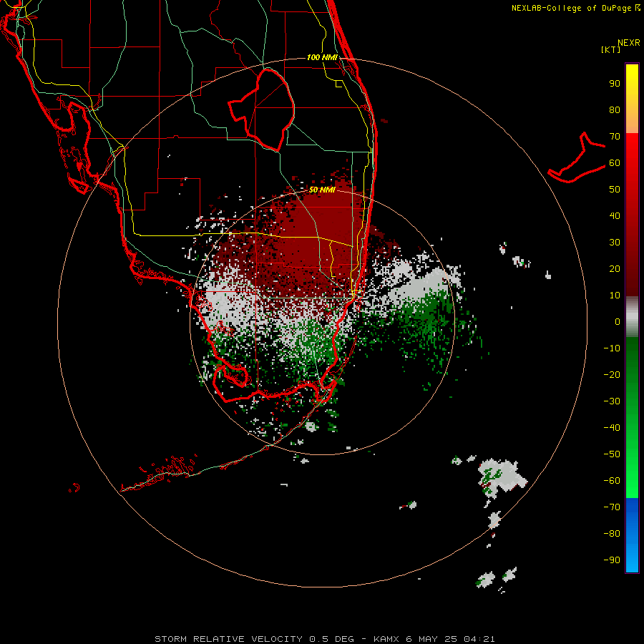This screenshot has width=644, height=644.
Task: Click the 100 NMI range ring label
Action: [x=322, y=57]
